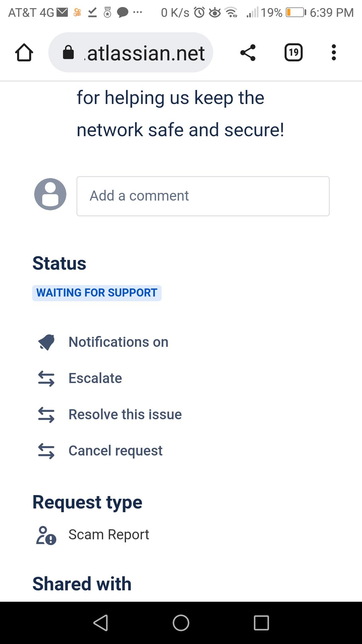Viewport: 362px width, 644px height.
Task: Click the Add a comment field
Action: pyautogui.click(x=203, y=196)
